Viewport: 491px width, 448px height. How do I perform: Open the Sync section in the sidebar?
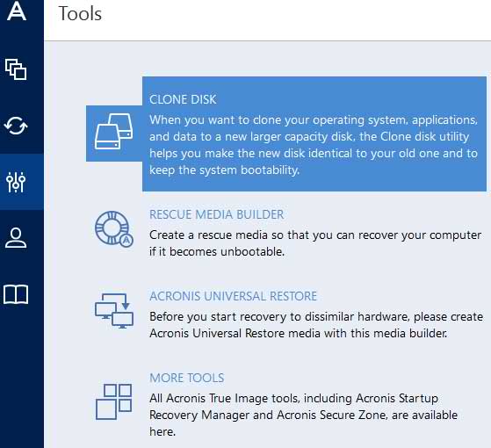point(16,126)
